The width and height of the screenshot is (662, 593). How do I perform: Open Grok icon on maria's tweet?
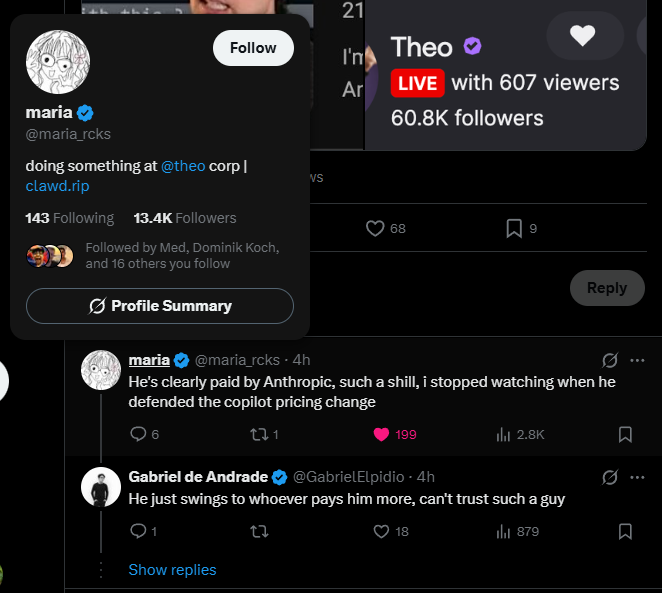(x=610, y=360)
